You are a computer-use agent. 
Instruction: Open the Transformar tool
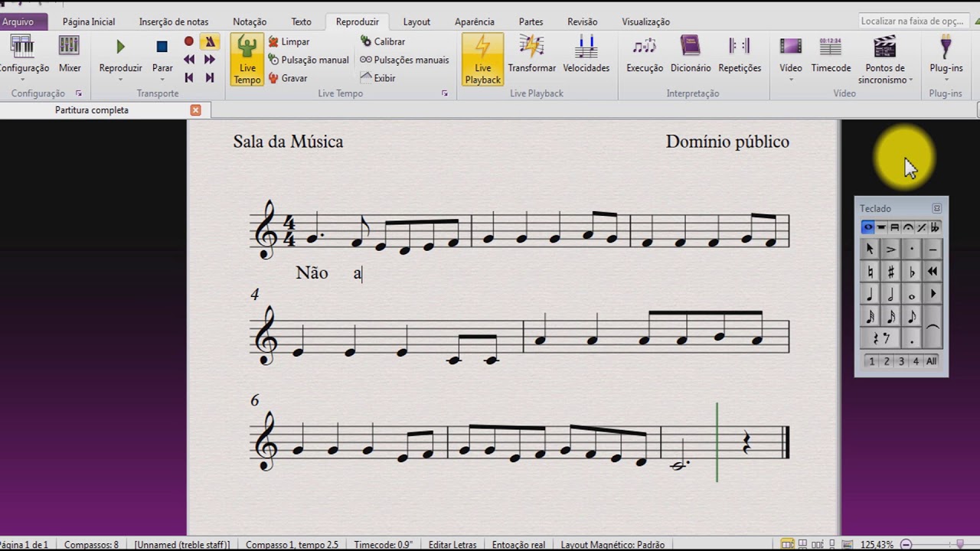[532, 54]
